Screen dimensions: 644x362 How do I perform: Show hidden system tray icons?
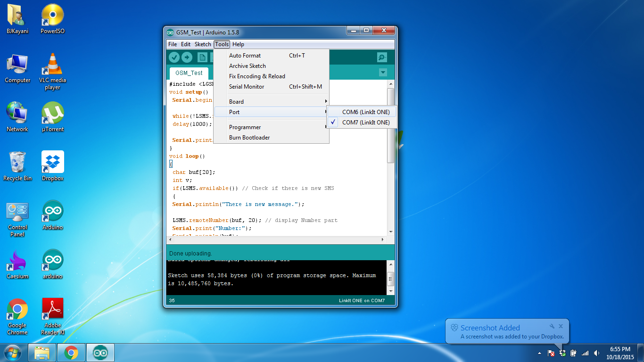pos(539,353)
